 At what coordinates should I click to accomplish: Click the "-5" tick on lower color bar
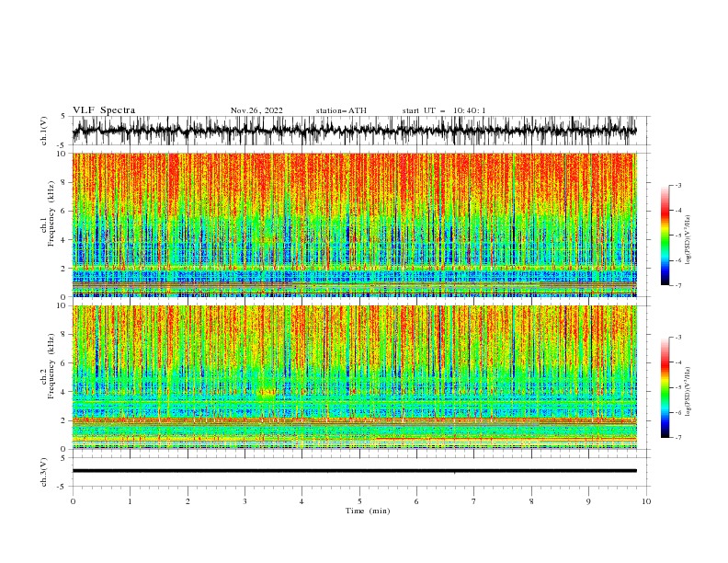678,387
